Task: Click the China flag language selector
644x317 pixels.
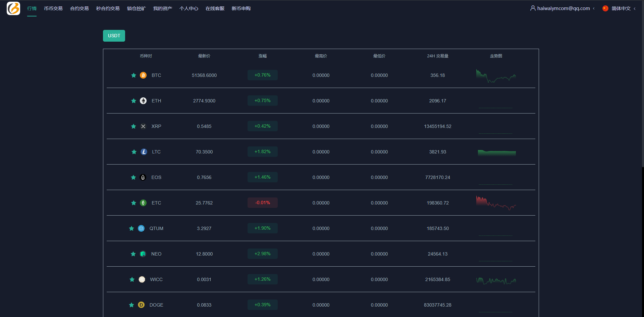Action: (x=605, y=8)
